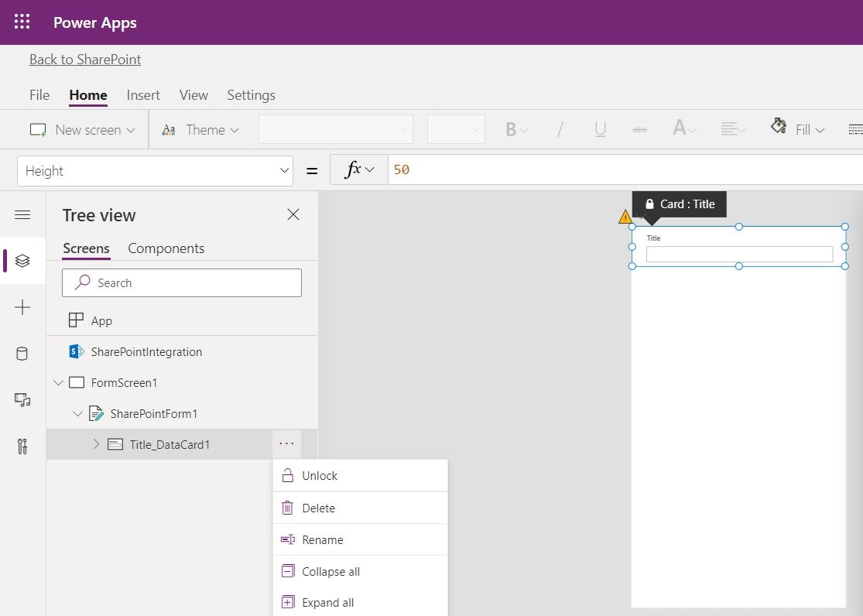
Task: Toggle the hamburger navigation menu
Action: [x=22, y=214]
